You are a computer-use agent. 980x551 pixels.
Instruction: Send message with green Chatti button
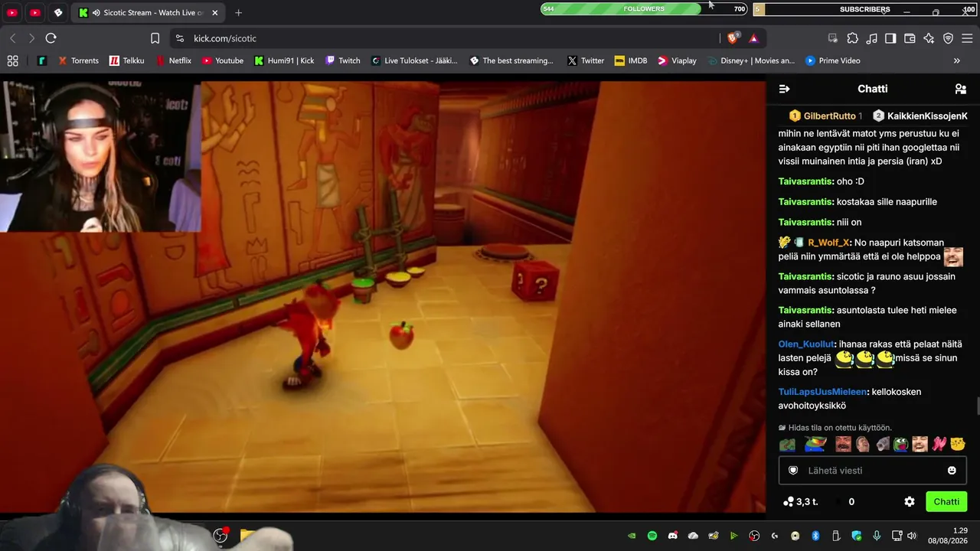(x=946, y=502)
